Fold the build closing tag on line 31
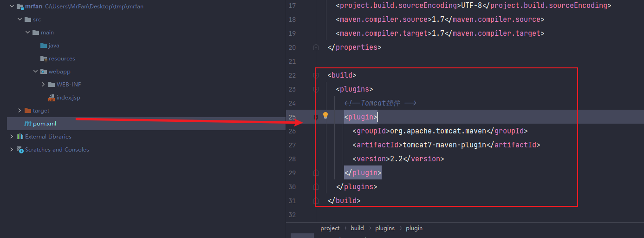 pyautogui.click(x=316, y=201)
